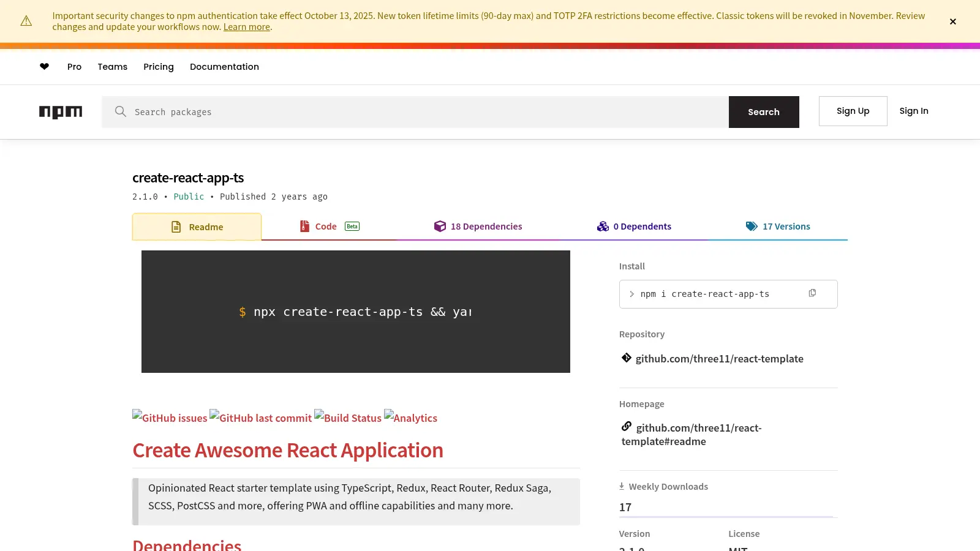
Task: Click the Create Awesome React Application heading
Action: point(288,451)
